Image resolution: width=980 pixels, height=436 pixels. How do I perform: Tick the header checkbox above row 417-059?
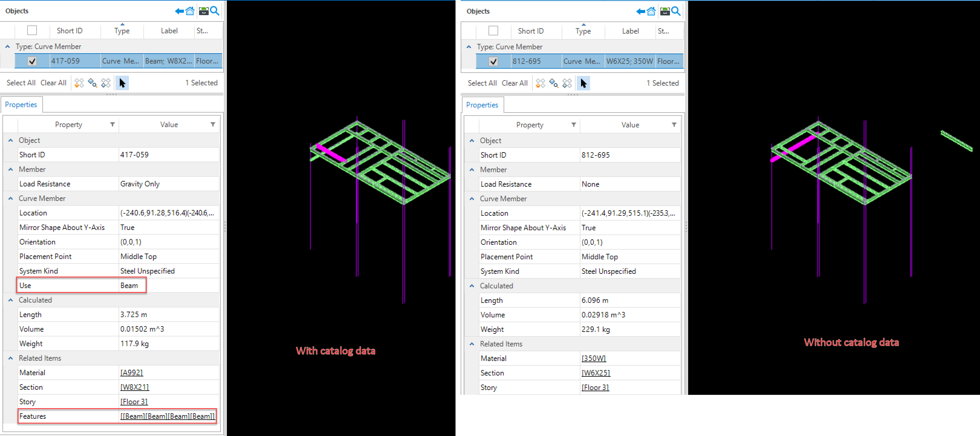click(32, 31)
